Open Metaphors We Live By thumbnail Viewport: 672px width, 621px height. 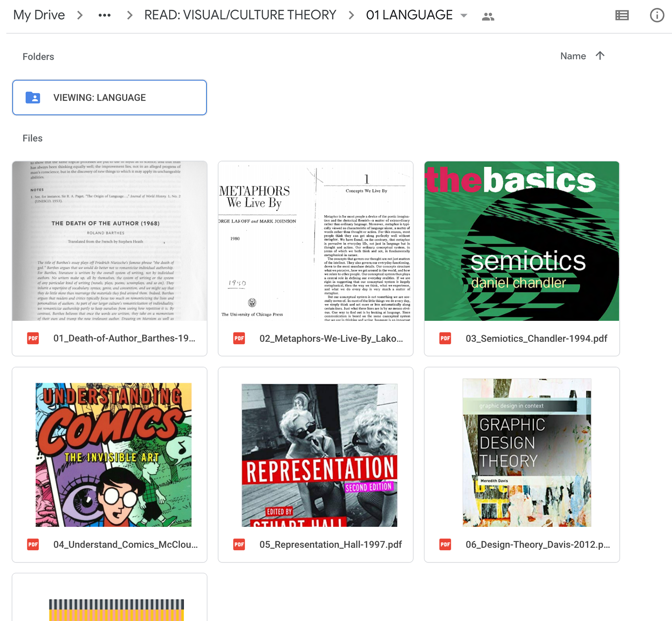[x=316, y=241]
